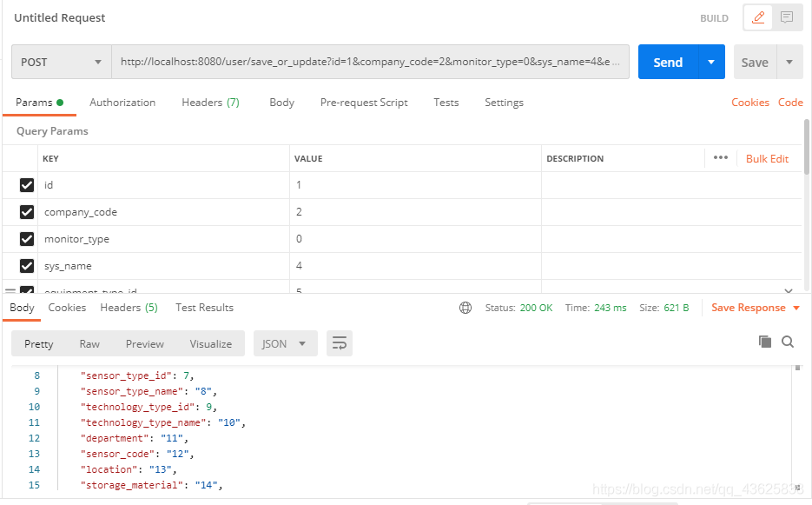Uncheck the sys_name parameter checkbox
The width and height of the screenshot is (812, 505).
pos(27,266)
